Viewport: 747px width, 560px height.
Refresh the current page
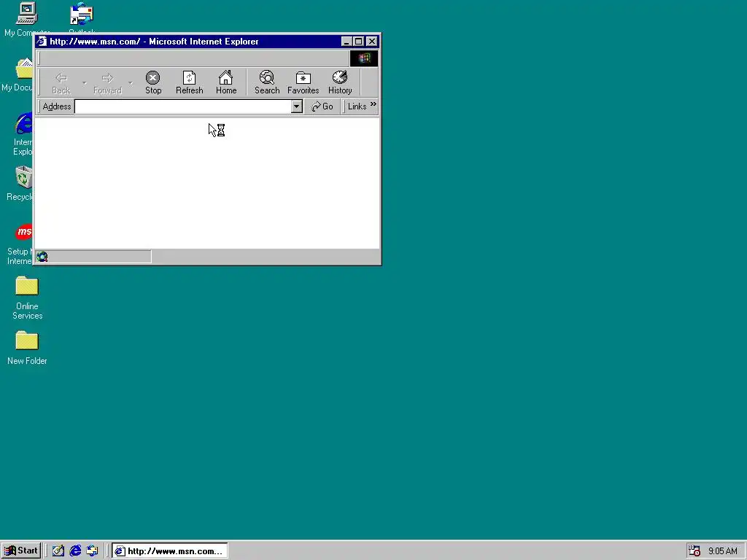click(x=189, y=82)
